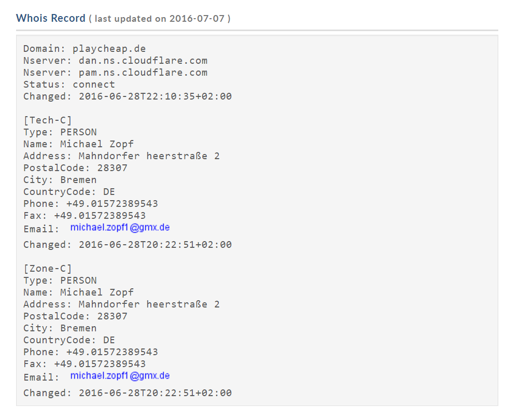Click the [Zone-C] section label

coord(48,269)
